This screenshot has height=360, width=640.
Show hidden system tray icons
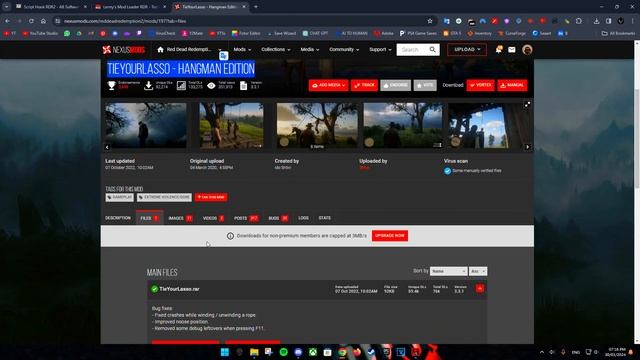(542, 352)
